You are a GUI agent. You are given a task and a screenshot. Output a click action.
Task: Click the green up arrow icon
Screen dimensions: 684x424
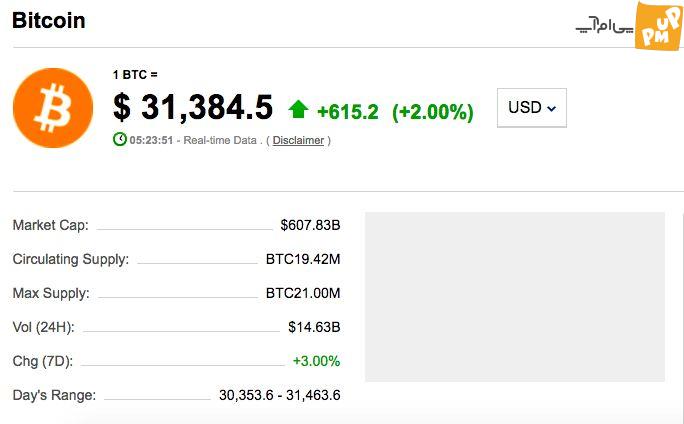[x=298, y=109]
